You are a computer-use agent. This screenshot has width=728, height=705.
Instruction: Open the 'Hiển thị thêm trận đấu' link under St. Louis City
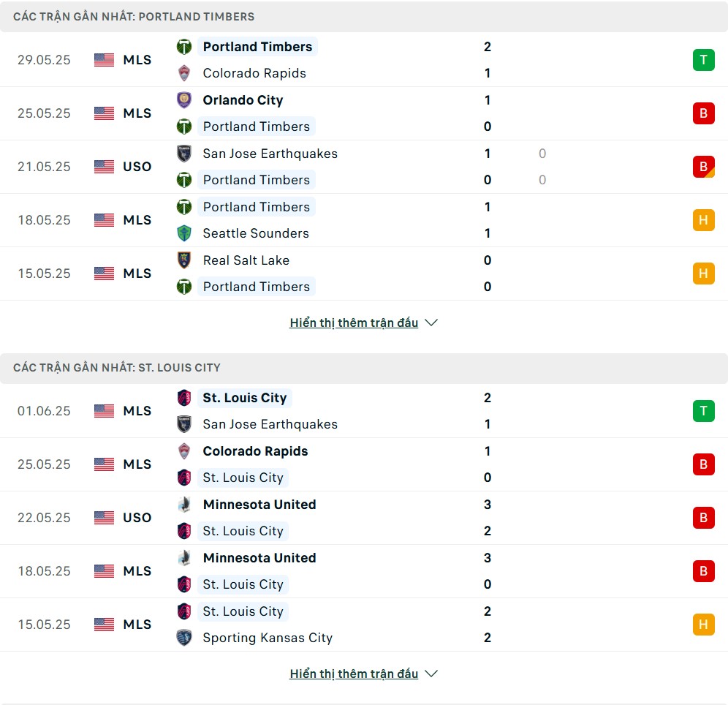(x=354, y=674)
